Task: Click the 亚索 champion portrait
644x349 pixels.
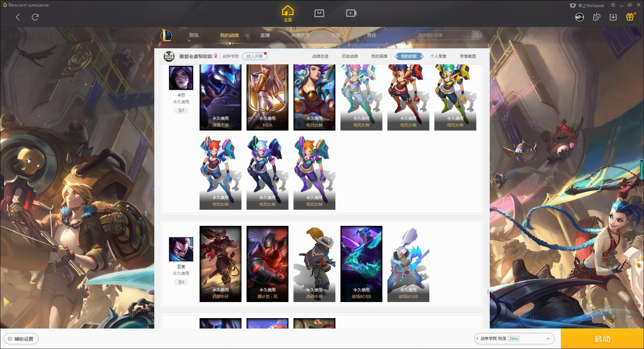Action: (181, 249)
